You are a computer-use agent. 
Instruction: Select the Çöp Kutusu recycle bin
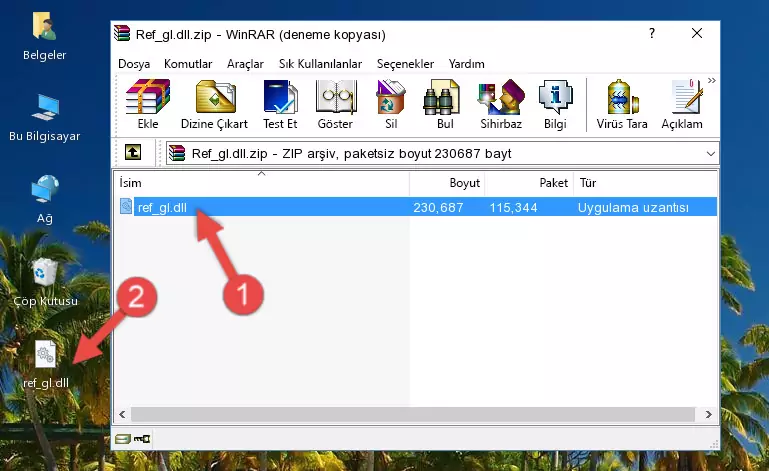coord(45,282)
